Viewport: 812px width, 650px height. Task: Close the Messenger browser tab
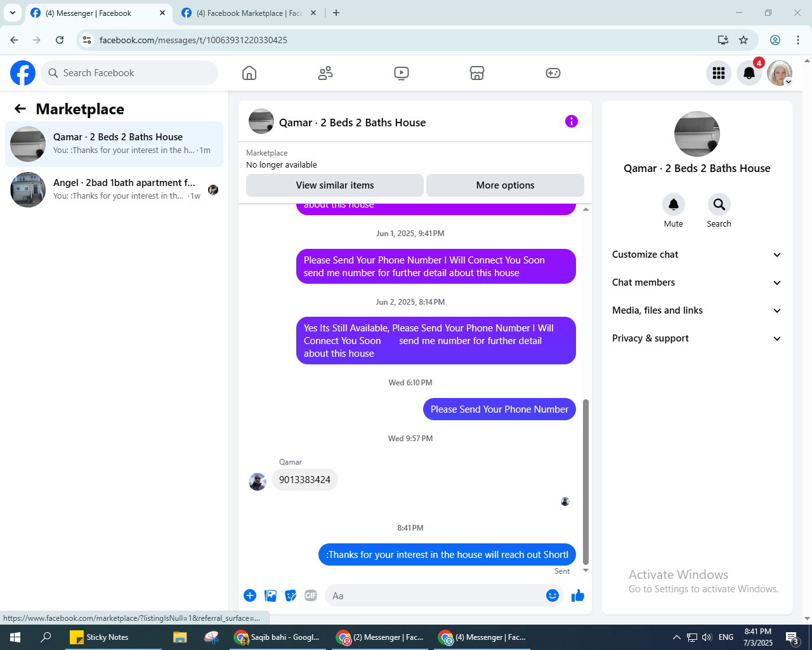click(x=162, y=13)
